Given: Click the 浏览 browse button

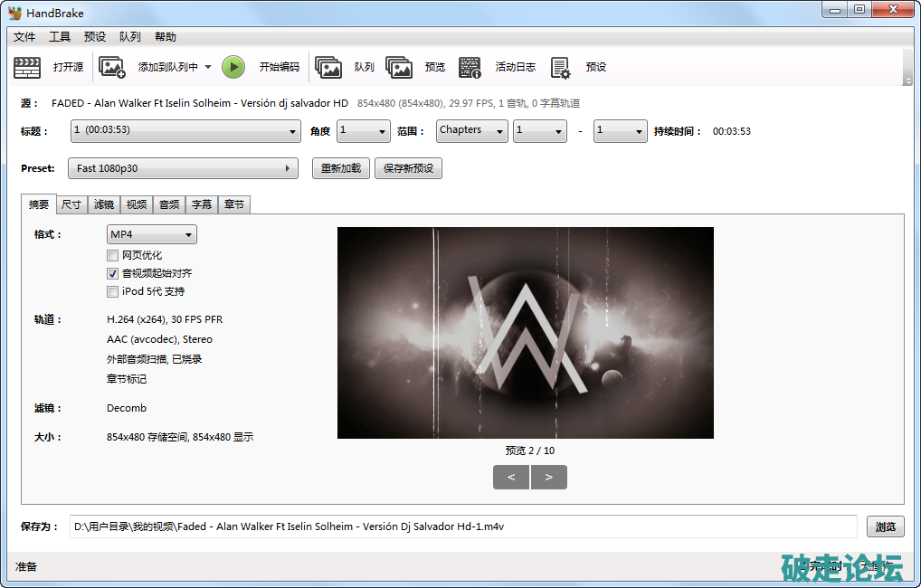Looking at the screenshot, I should point(886,526).
